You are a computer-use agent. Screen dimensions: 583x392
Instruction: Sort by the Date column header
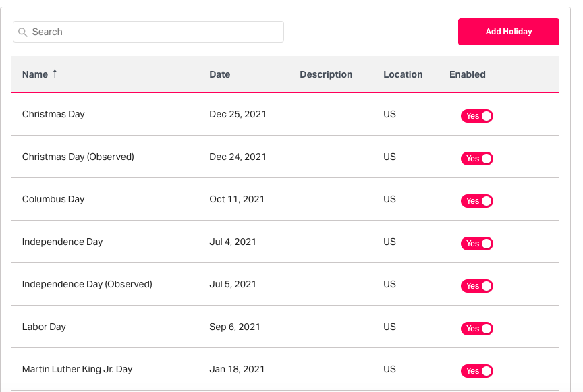tap(220, 74)
